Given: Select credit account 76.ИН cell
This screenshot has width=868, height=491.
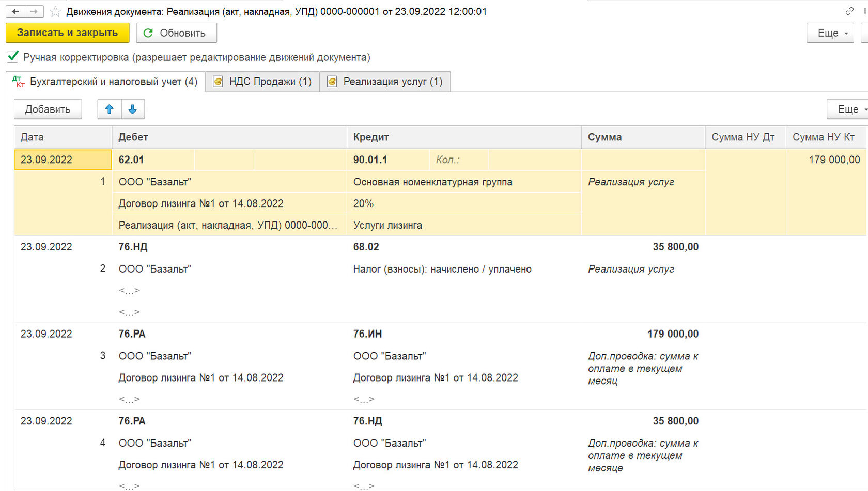Looking at the screenshot, I should point(367,334).
